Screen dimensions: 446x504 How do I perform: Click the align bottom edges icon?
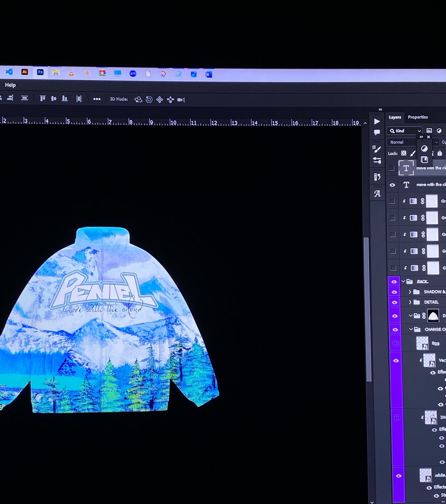coord(65,98)
